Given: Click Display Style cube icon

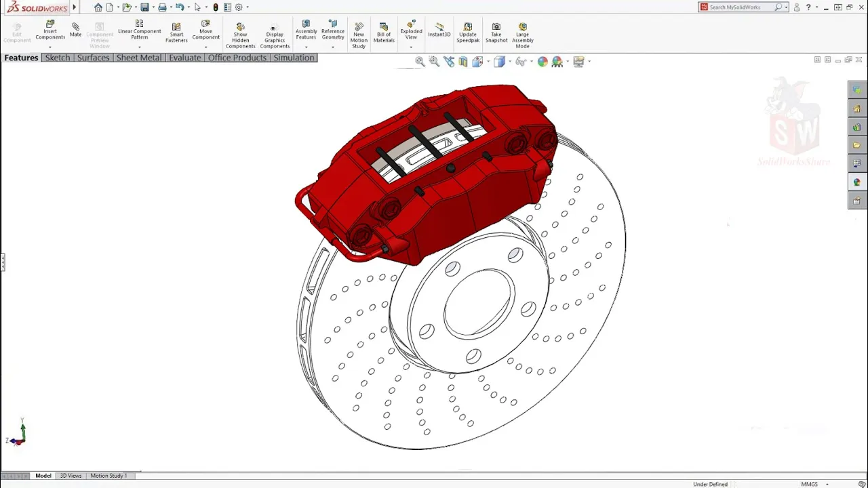Looking at the screenshot, I should pos(499,62).
